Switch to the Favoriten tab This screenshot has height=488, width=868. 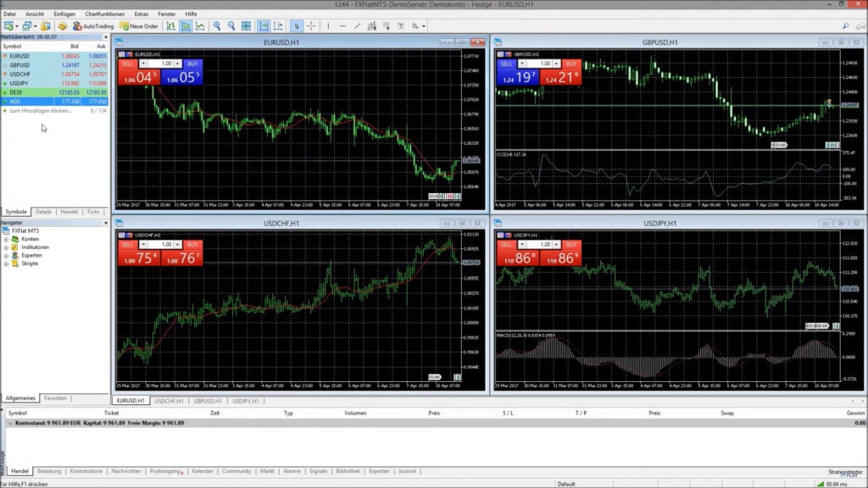55,398
